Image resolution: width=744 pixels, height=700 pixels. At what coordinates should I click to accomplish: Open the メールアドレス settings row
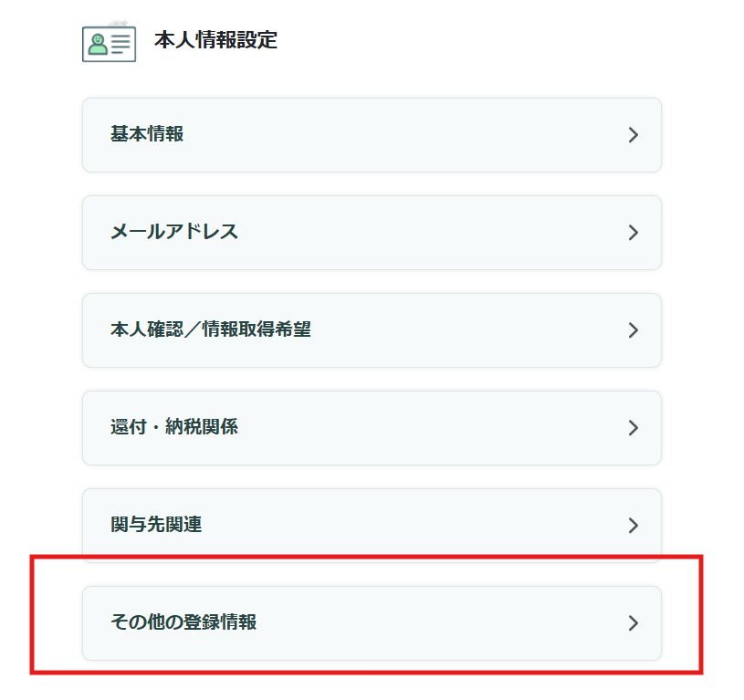pos(372,233)
